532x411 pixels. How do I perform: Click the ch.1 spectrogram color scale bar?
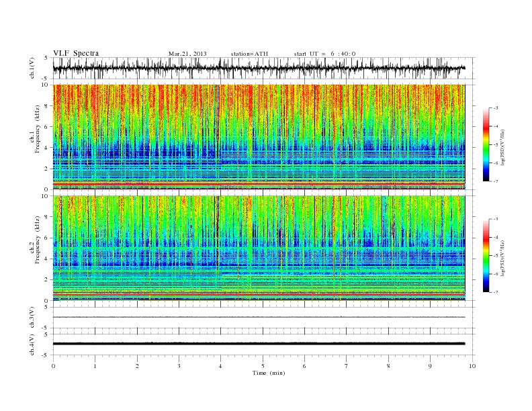[x=486, y=144]
